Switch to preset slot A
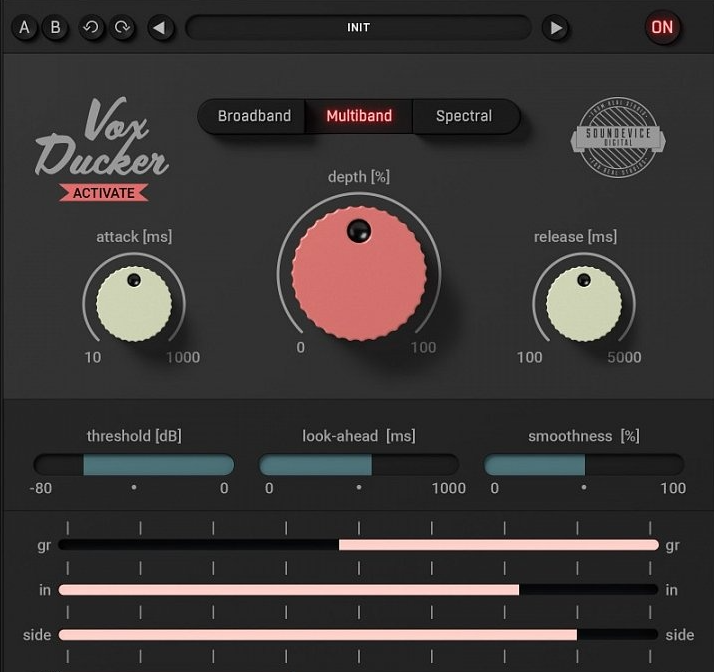The image size is (714, 672). point(24,28)
